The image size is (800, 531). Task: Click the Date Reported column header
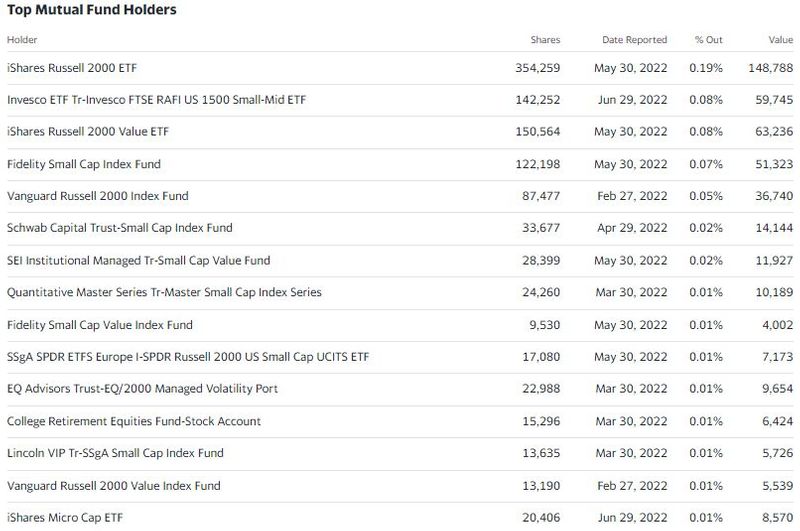[x=634, y=40]
